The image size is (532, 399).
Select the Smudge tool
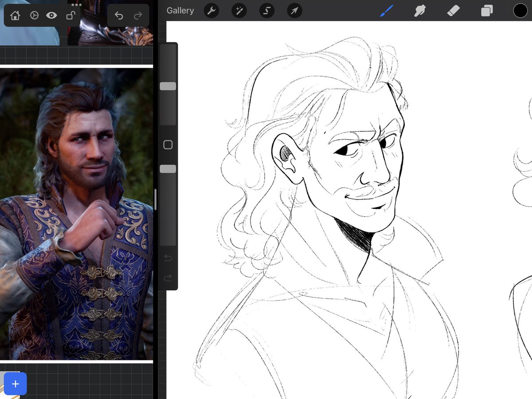pos(420,10)
